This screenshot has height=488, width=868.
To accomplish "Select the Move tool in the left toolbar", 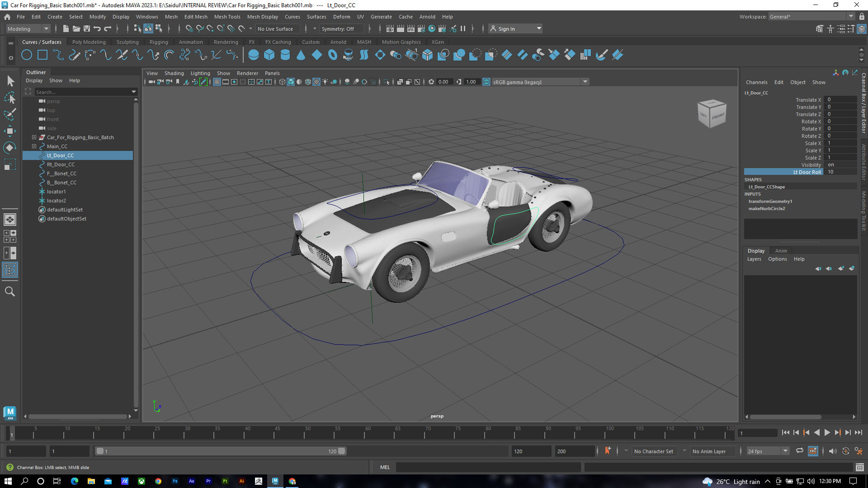I will point(10,131).
